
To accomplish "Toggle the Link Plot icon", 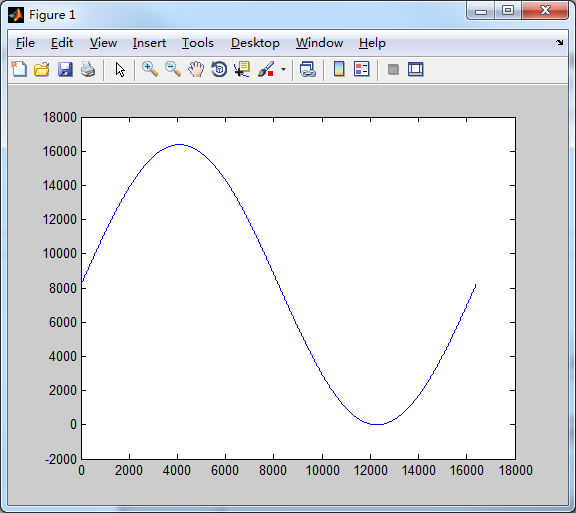I will pyautogui.click(x=308, y=69).
